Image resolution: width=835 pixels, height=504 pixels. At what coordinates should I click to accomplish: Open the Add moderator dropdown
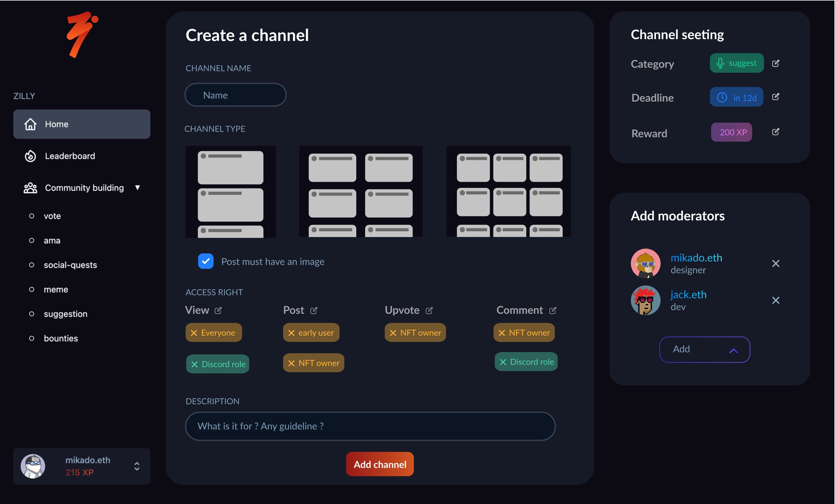(x=704, y=349)
